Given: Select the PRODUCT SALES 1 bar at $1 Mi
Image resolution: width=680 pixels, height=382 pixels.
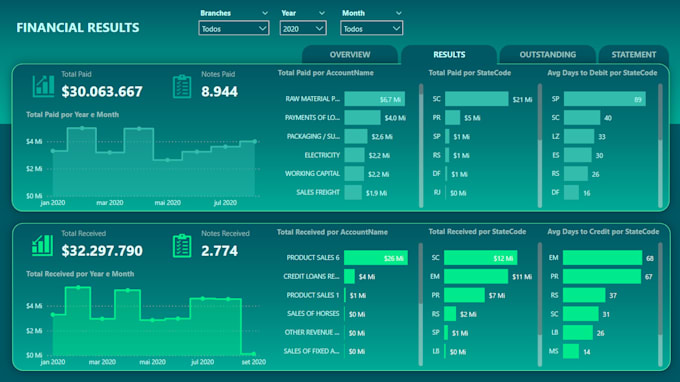Looking at the screenshot, I should (x=345, y=295).
